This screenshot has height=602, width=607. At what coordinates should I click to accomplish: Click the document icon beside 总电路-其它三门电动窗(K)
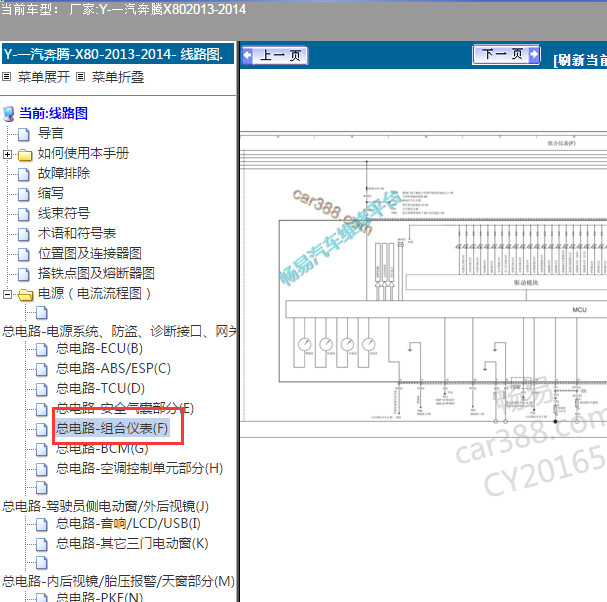pos(42,545)
